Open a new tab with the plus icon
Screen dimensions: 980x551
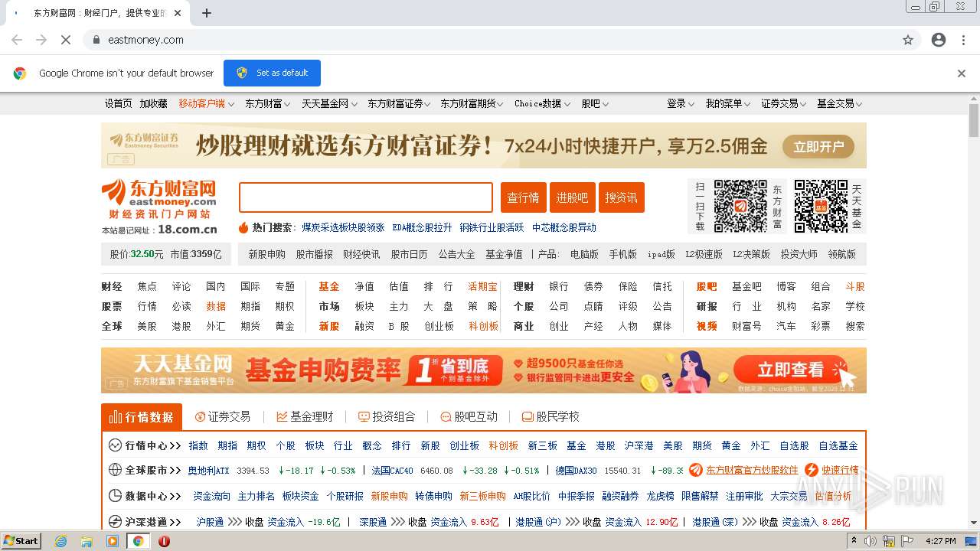(207, 13)
